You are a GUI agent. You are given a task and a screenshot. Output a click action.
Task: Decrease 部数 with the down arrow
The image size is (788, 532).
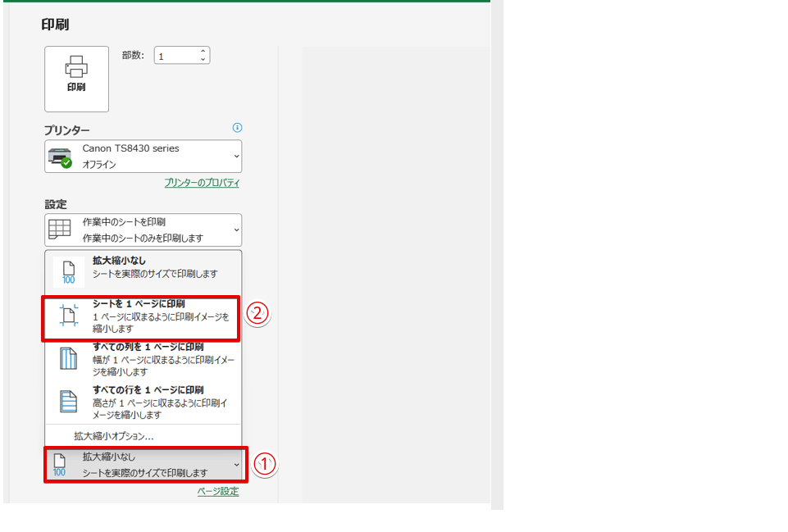click(x=203, y=60)
